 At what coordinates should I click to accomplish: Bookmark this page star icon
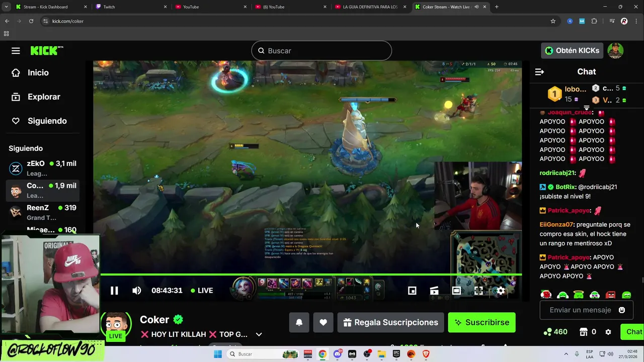pos(553,21)
